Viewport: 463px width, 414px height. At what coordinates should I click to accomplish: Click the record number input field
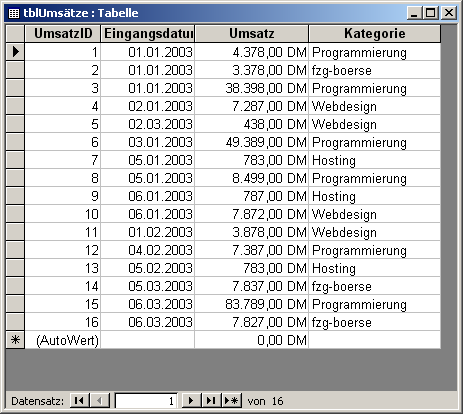click(x=146, y=401)
